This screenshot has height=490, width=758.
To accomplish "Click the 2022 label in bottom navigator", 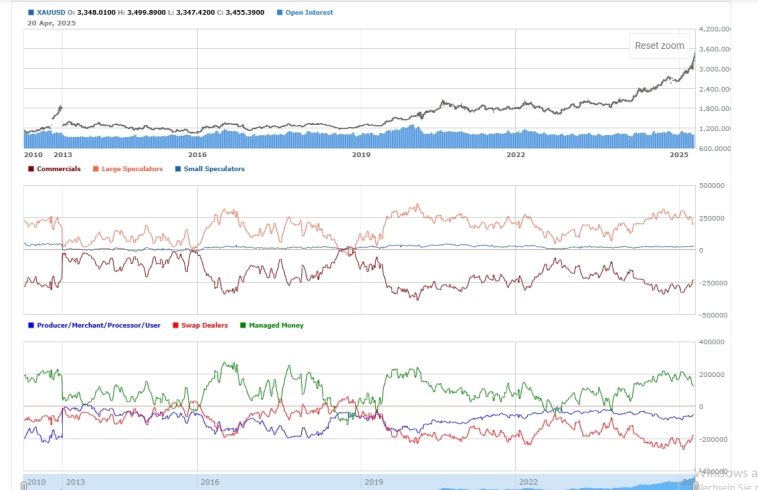I will point(529,481).
